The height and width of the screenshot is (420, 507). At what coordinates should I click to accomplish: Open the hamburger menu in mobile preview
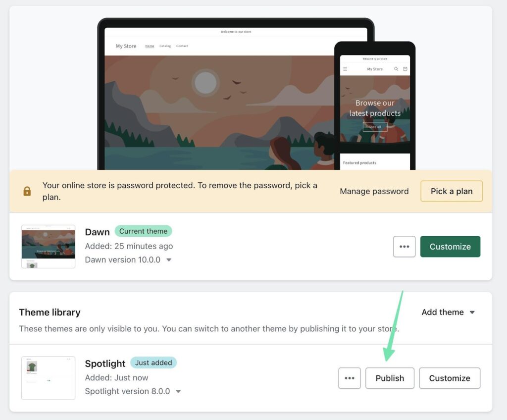[x=345, y=69]
